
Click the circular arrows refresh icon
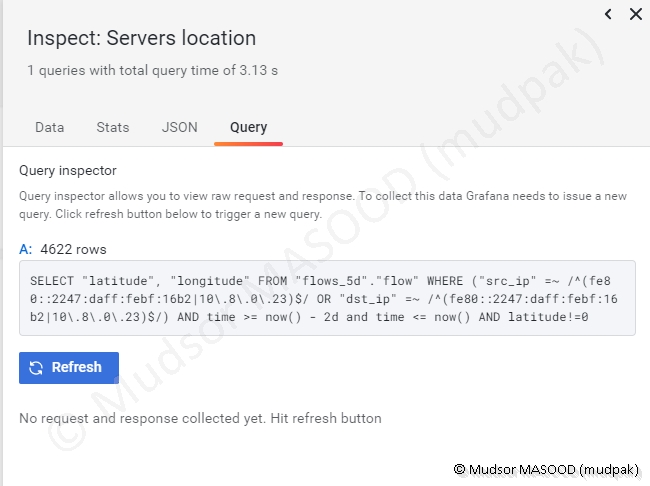tap(36, 368)
